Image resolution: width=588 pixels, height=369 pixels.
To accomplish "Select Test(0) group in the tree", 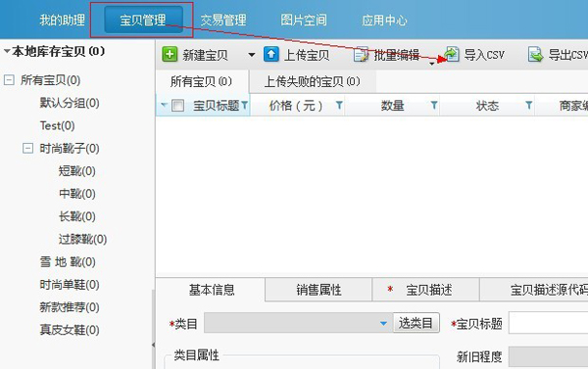I will coord(58,125).
